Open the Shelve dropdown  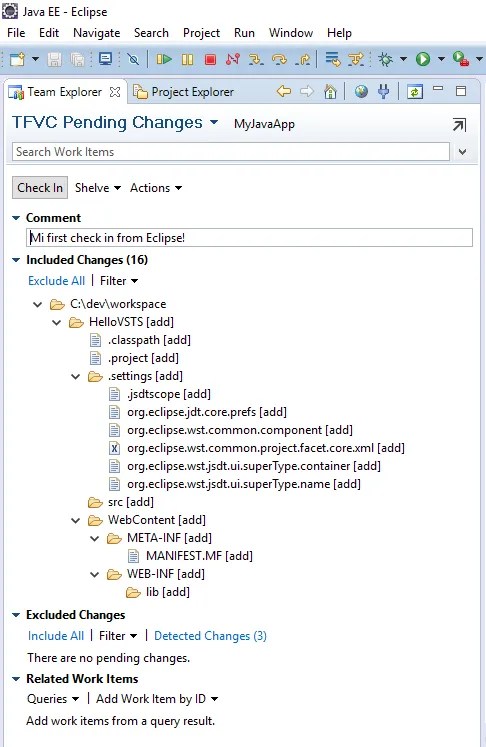(98, 188)
